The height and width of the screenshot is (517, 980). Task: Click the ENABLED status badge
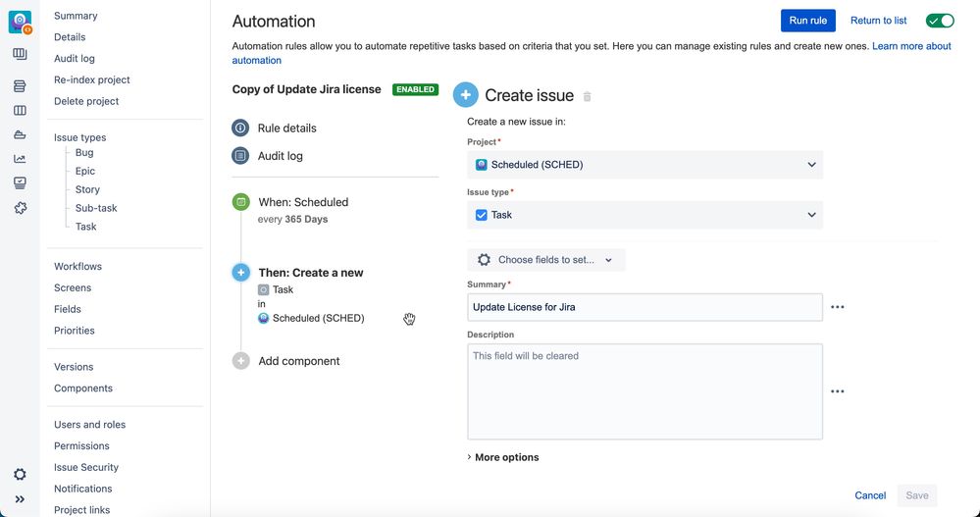pos(416,89)
